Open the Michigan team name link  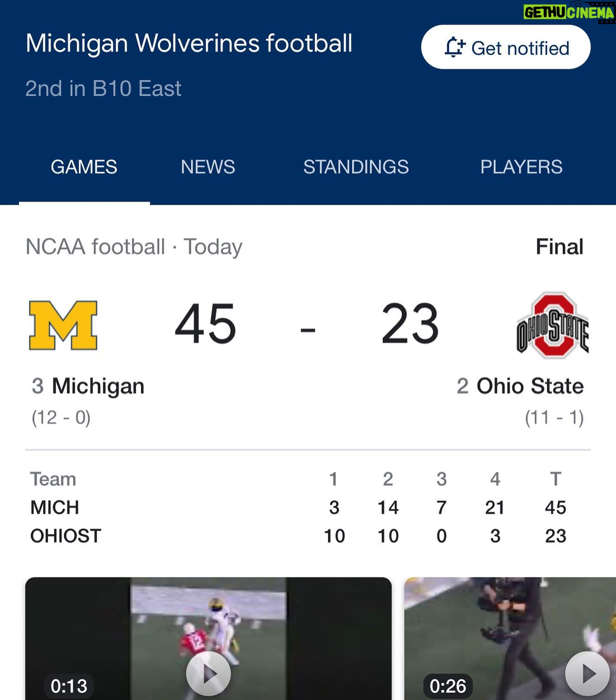(98, 386)
